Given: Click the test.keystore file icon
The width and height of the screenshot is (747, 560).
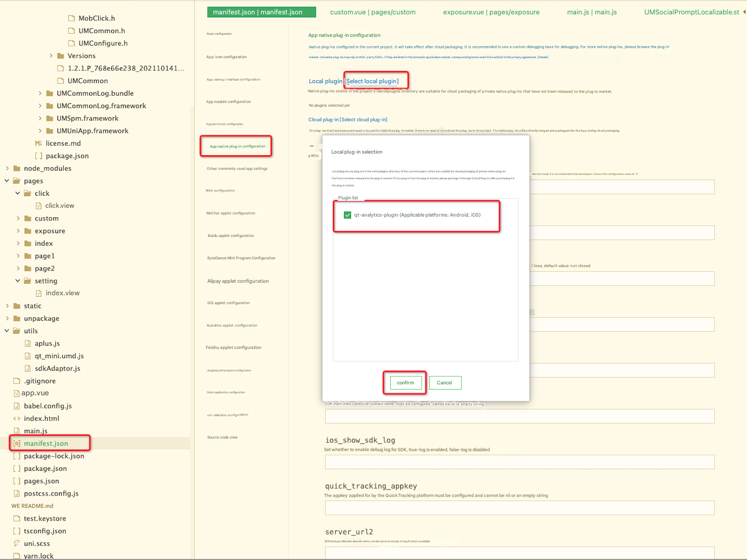Looking at the screenshot, I should coord(17,519).
